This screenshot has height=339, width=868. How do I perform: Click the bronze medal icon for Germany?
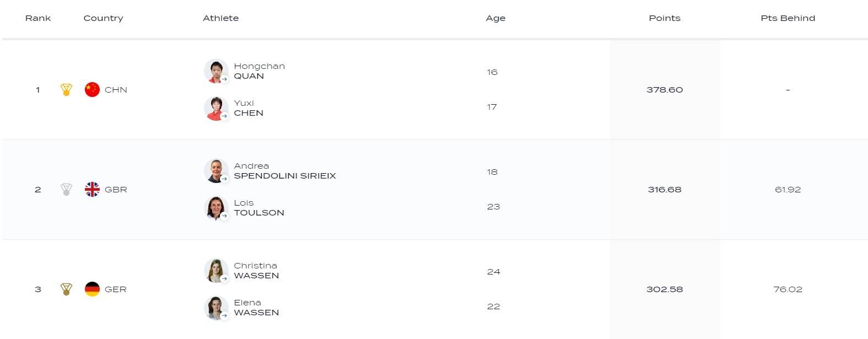point(66,289)
